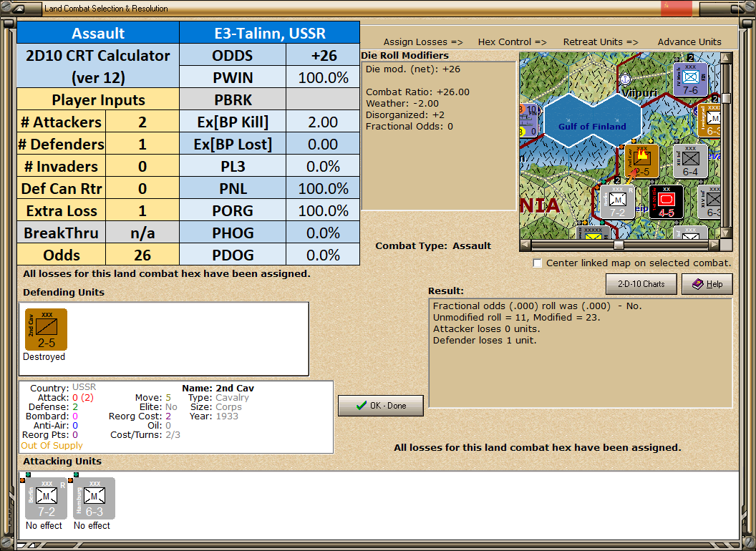Click map scroll left arrow

(x=525, y=245)
